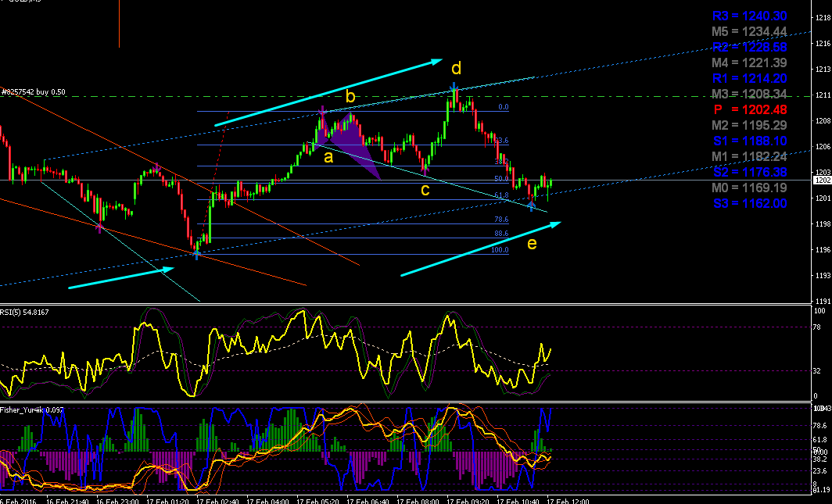Click the yellow wave label 'c'
Screen dimensions: 832x504
point(425,190)
